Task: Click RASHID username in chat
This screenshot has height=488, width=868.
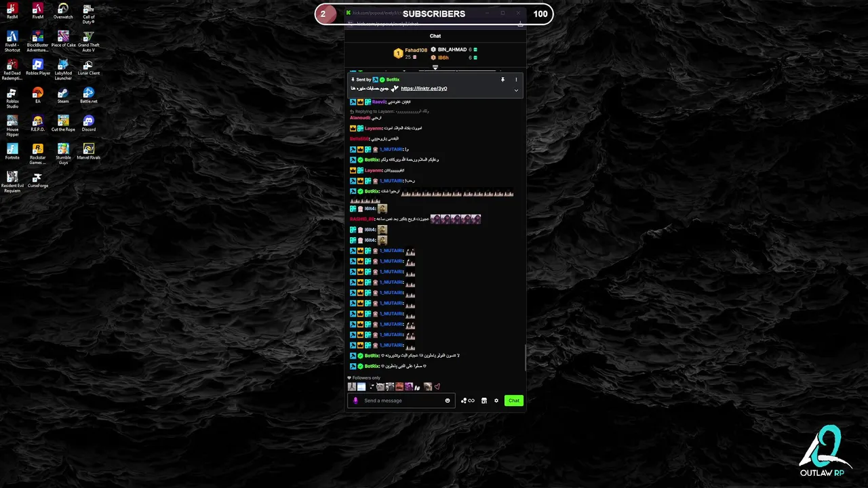Action: click(x=361, y=219)
